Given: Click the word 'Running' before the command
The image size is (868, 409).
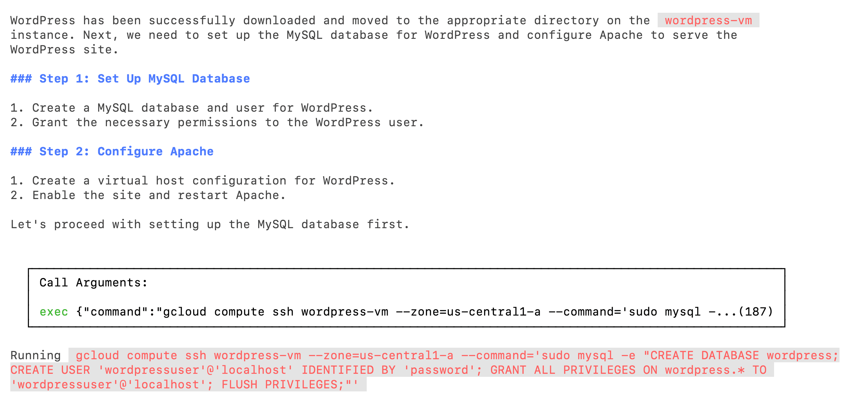Looking at the screenshot, I should coord(35,355).
